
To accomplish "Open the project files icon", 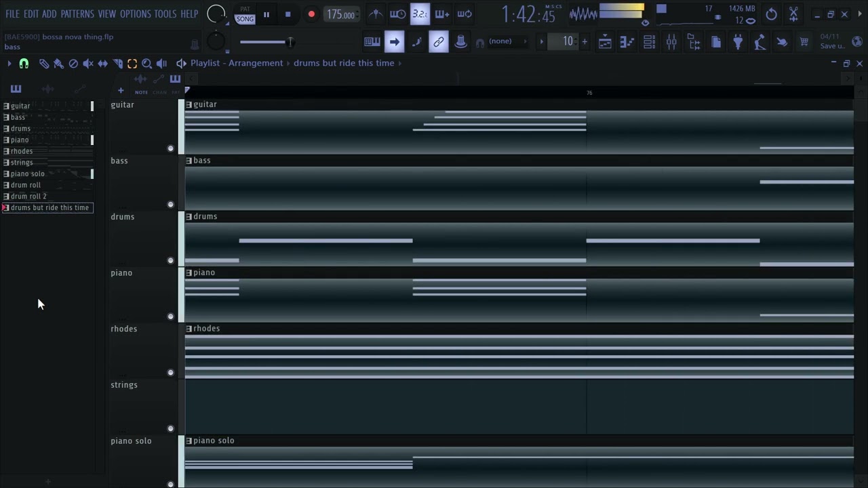I will (x=716, y=42).
